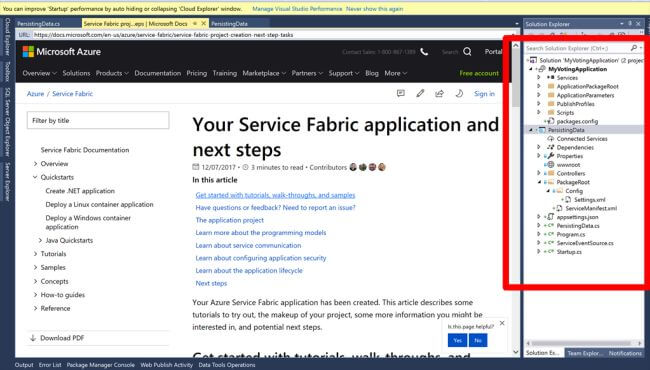Click the docs page scroll down arrow

coord(516,352)
